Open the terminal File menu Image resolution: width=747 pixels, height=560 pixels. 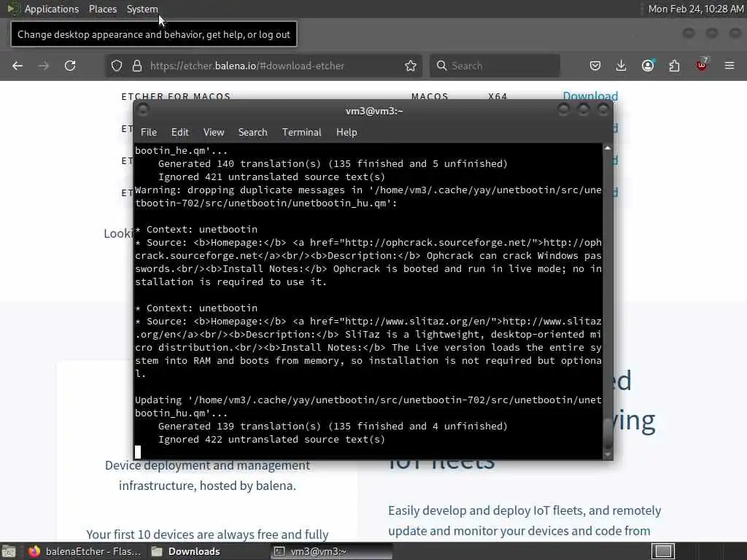(x=149, y=133)
